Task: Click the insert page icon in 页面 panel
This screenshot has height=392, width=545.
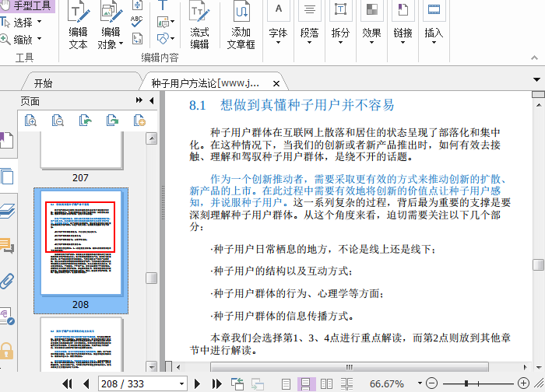Action: [139, 121]
